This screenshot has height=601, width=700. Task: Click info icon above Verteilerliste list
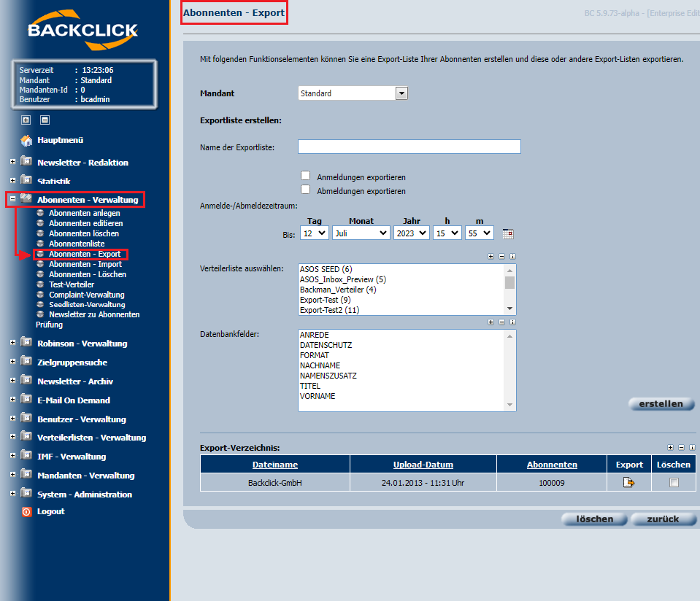512,257
